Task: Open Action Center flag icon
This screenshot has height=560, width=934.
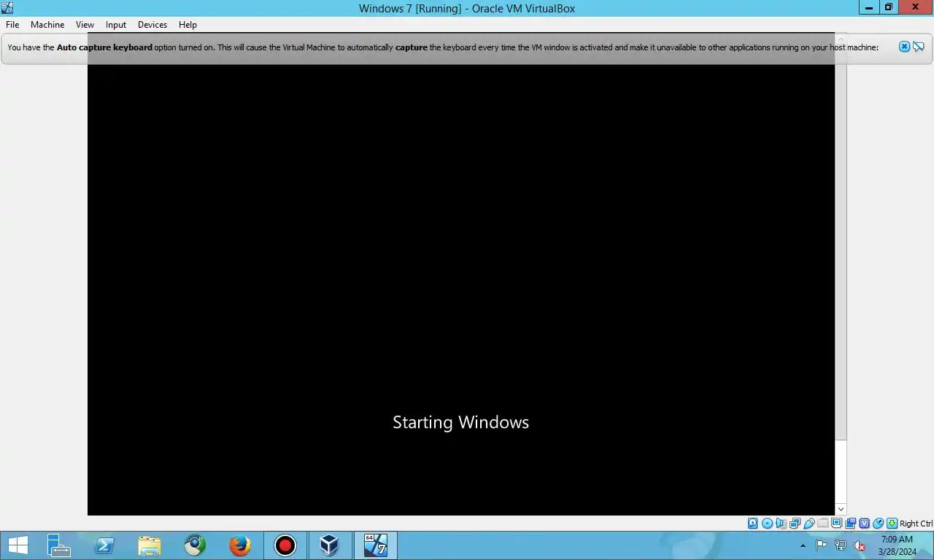Action: 821,545
